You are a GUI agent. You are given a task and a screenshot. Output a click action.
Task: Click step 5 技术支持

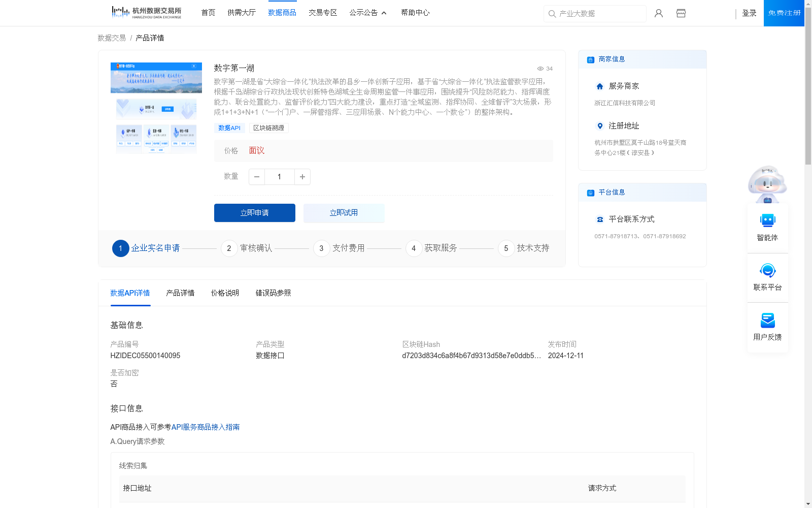(524, 248)
